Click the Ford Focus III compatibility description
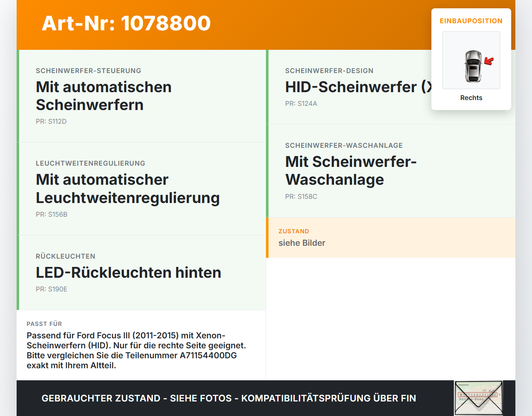Screen dimensions: 532x416 (x=136, y=350)
